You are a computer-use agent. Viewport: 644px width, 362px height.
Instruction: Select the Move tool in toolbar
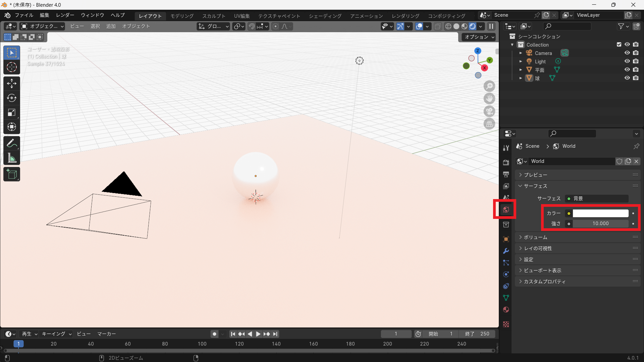(12, 83)
